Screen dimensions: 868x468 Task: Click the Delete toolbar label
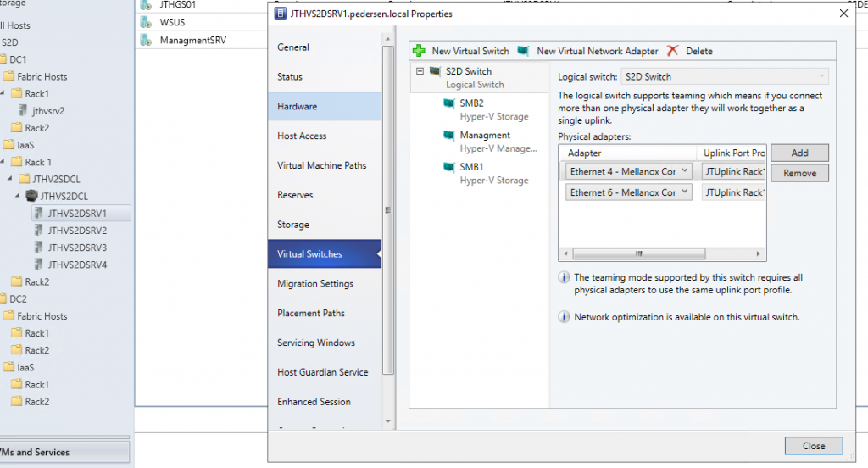point(699,51)
